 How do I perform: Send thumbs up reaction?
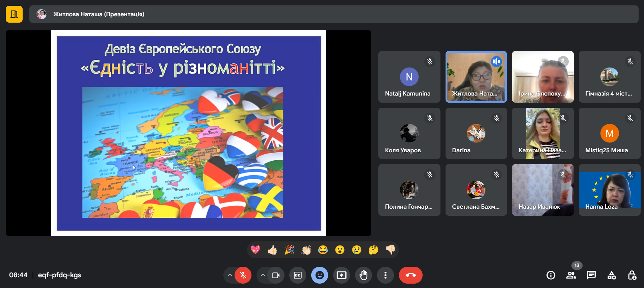[272, 250]
